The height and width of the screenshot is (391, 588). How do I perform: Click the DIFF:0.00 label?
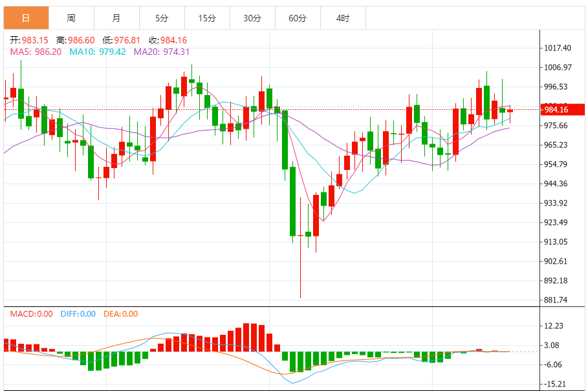pos(78,314)
